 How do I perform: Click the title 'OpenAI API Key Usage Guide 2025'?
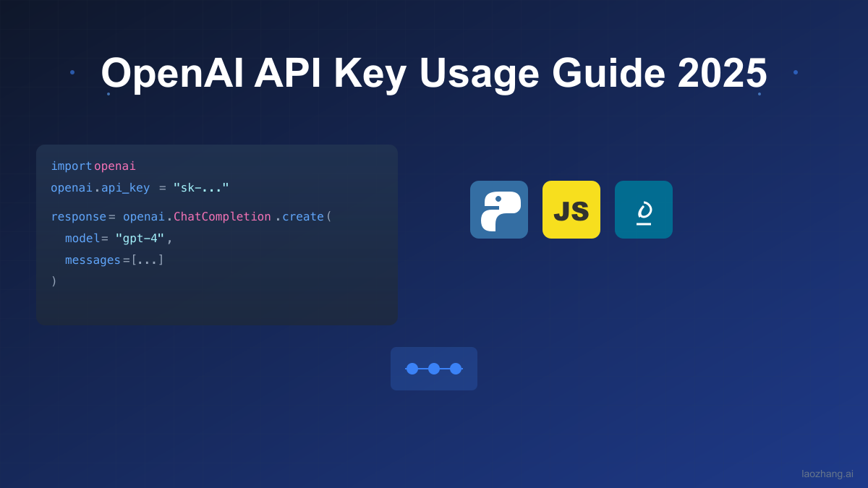[x=434, y=72]
